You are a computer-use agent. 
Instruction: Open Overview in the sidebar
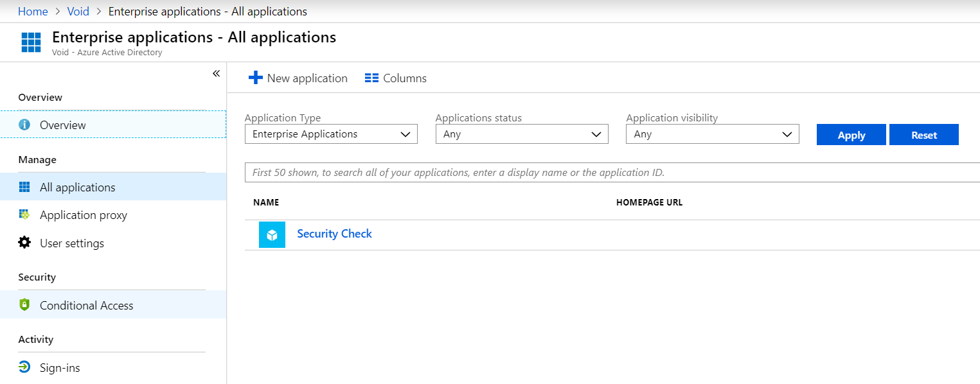113,125
